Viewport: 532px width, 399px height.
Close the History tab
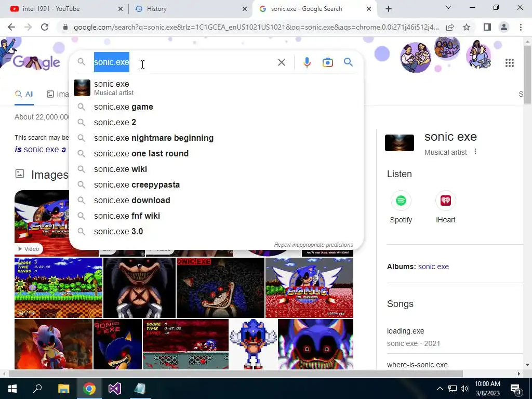tap(245, 9)
